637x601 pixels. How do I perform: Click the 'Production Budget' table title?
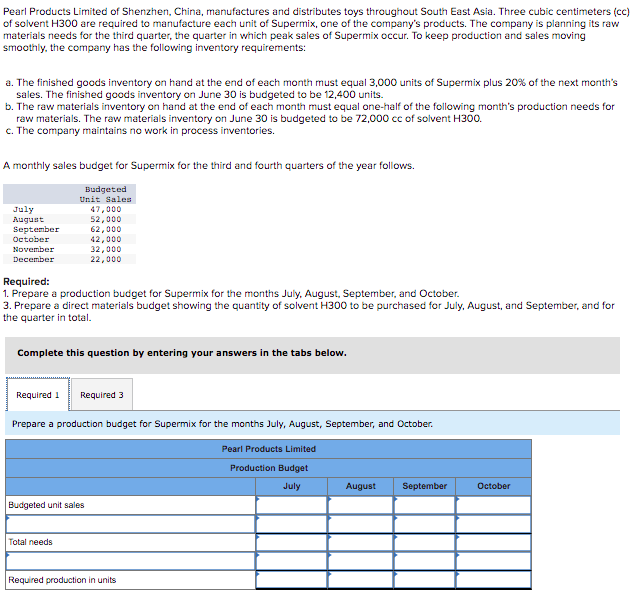pos(269,468)
